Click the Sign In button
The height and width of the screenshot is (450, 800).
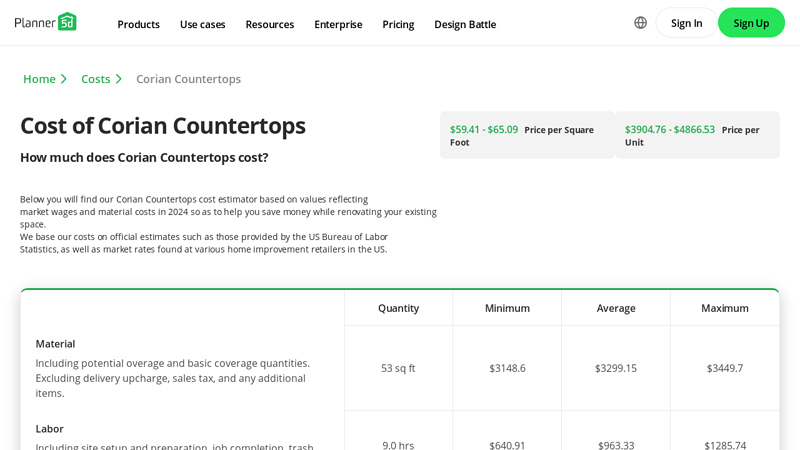click(686, 23)
